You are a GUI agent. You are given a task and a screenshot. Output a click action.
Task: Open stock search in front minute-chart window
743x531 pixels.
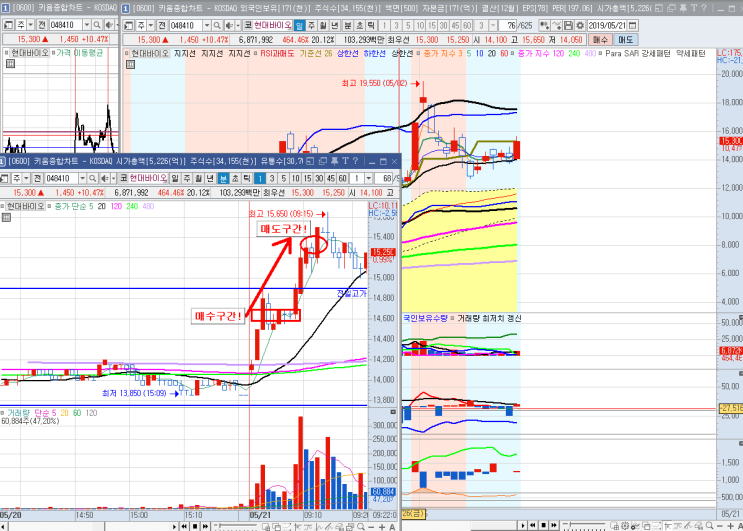92,178
